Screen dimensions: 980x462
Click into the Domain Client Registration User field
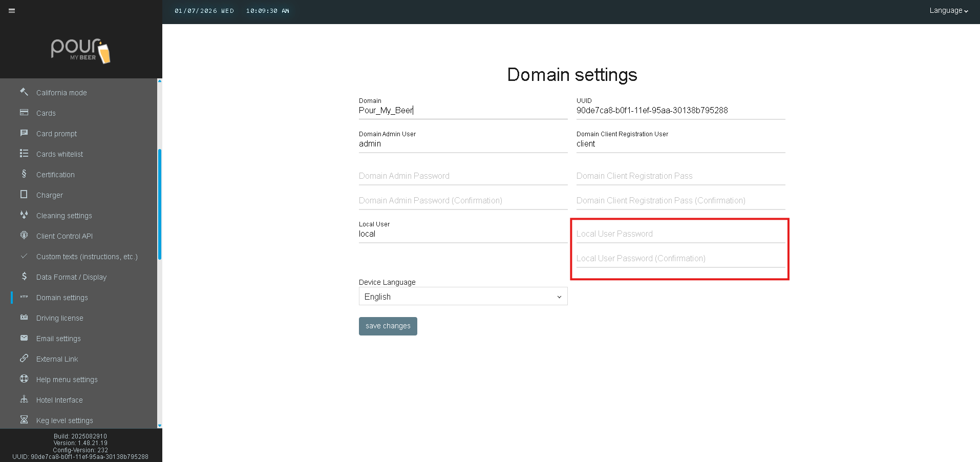[x=680, y=144]
